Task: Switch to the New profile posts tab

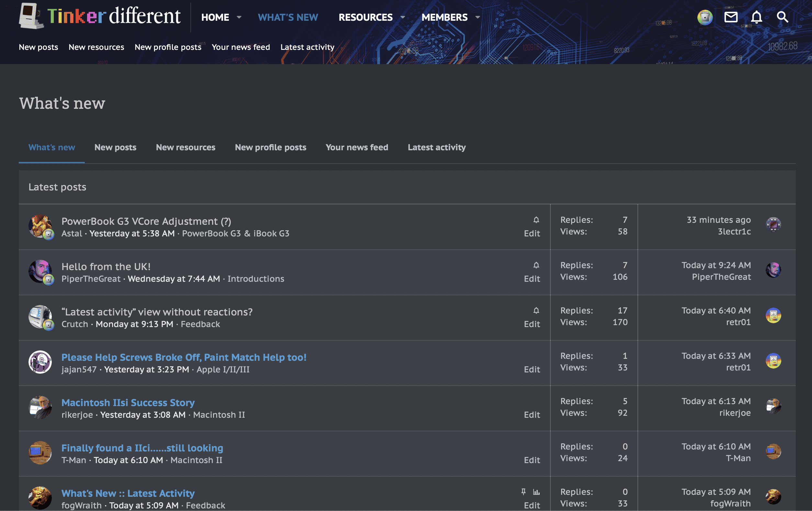Action: 270,147
